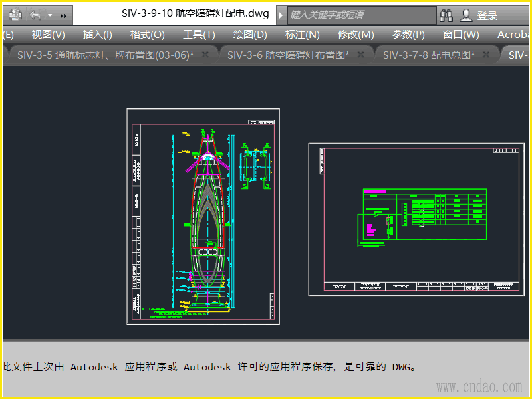The height and width of the screenshot is (399, 532).
Task: Open the undo history dropdown arrow
Action: (x=50, y=15)
